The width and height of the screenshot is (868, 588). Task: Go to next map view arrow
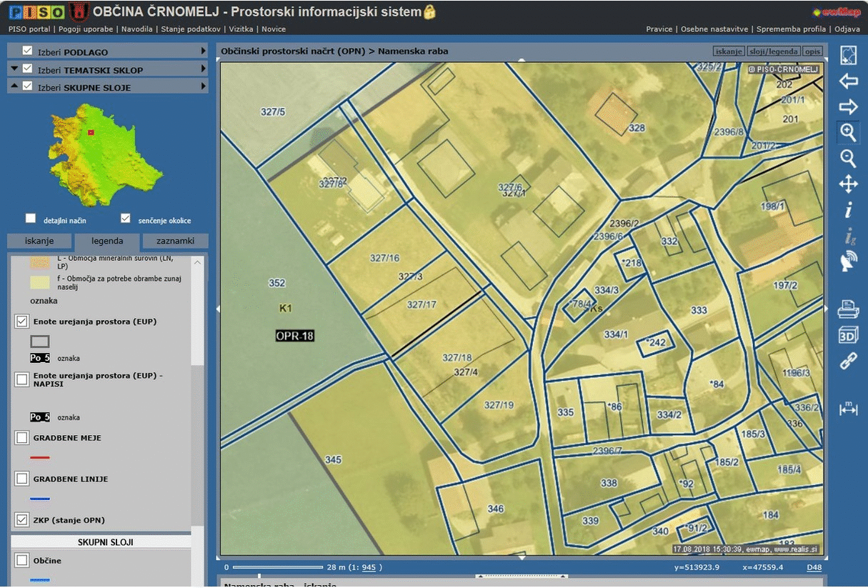(848, 107)
